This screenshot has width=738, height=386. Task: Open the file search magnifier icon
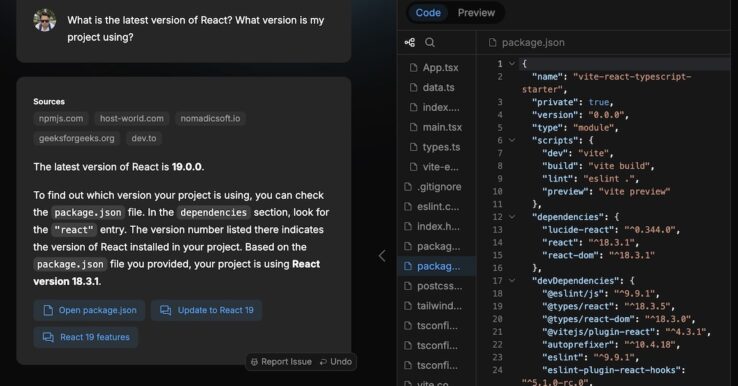coord(429,42)
